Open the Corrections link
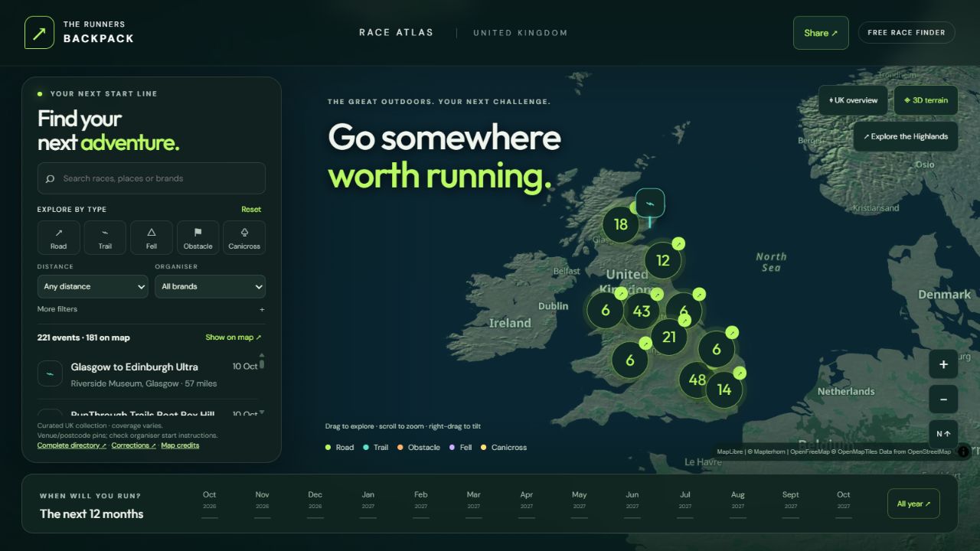Image resolution: width=980 pixels, height=551 pixels. 134,445
